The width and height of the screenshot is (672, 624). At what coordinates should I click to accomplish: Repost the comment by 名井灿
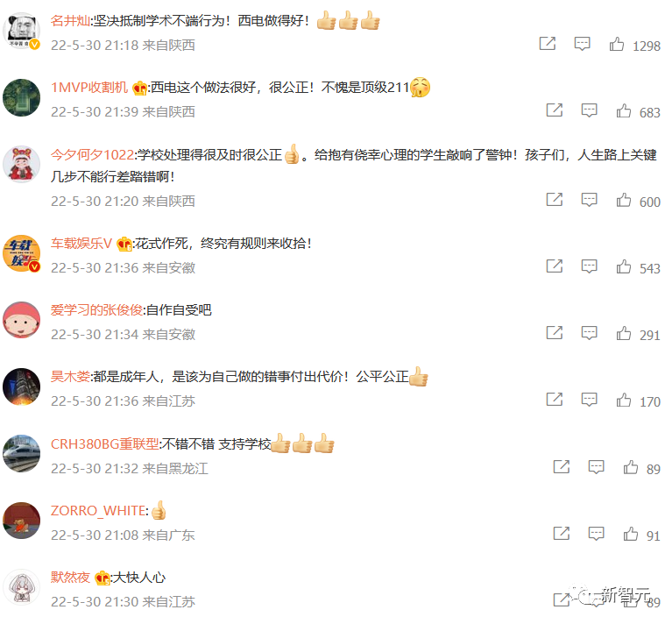click(x=548, y=44)
